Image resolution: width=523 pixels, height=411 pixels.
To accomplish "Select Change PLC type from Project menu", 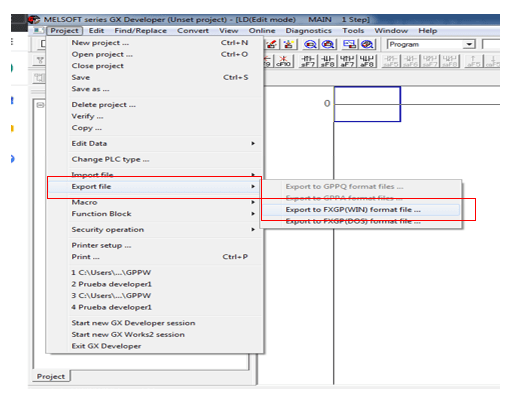I will [110, 159].
